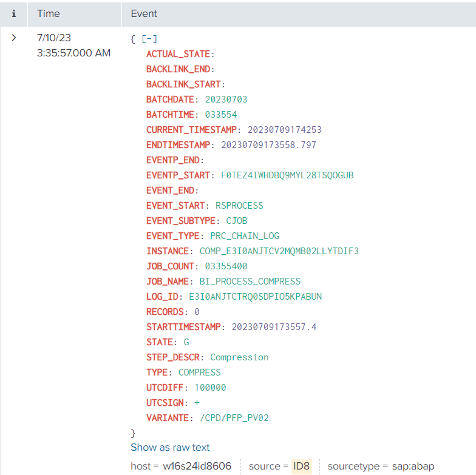The width and height of the screenshot is (476, 475).
Task: Click the info 'i' column header icon
Action: pyautogui.click(x=14, y=13)
